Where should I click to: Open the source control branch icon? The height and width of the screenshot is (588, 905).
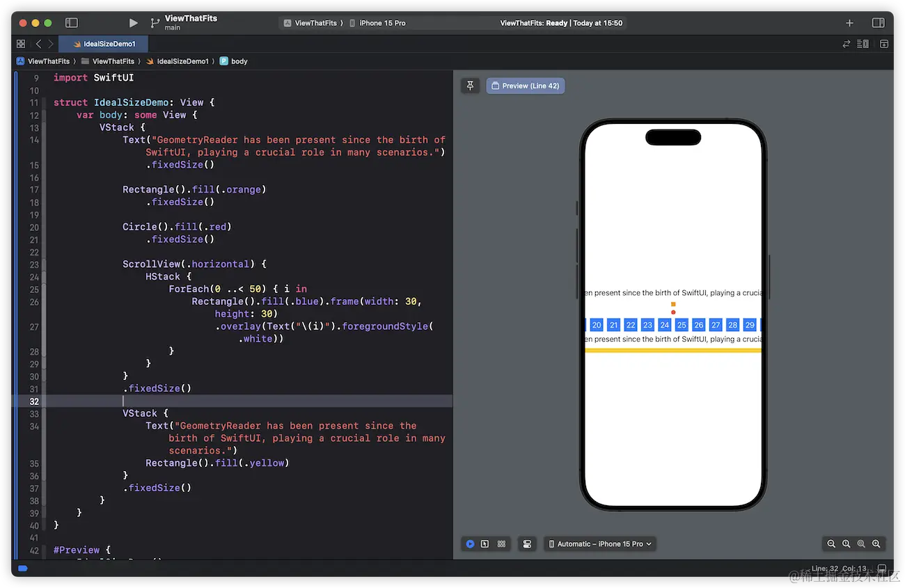(155, 23)
